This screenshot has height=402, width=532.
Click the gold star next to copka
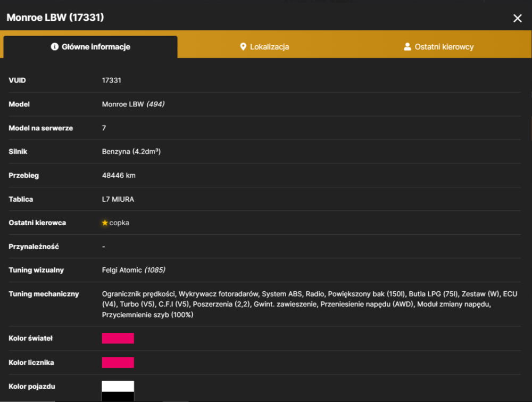click(x=105, y=223)
